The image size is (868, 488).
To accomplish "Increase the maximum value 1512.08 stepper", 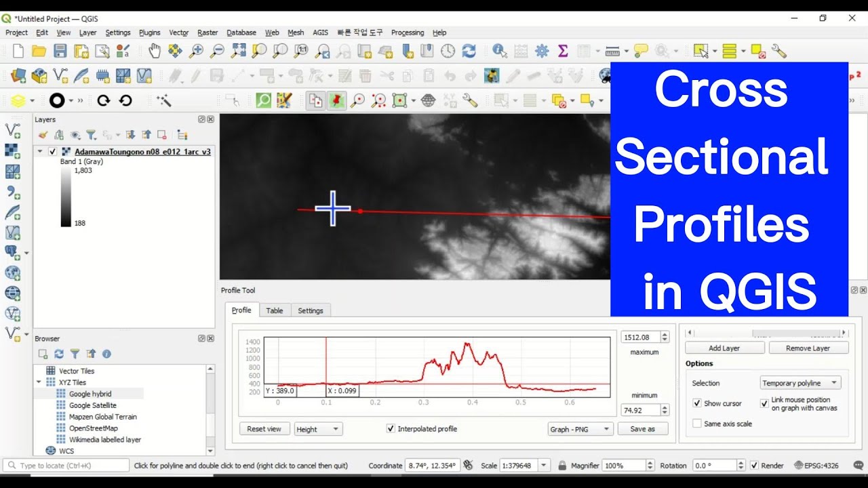I will coord(665,334).
